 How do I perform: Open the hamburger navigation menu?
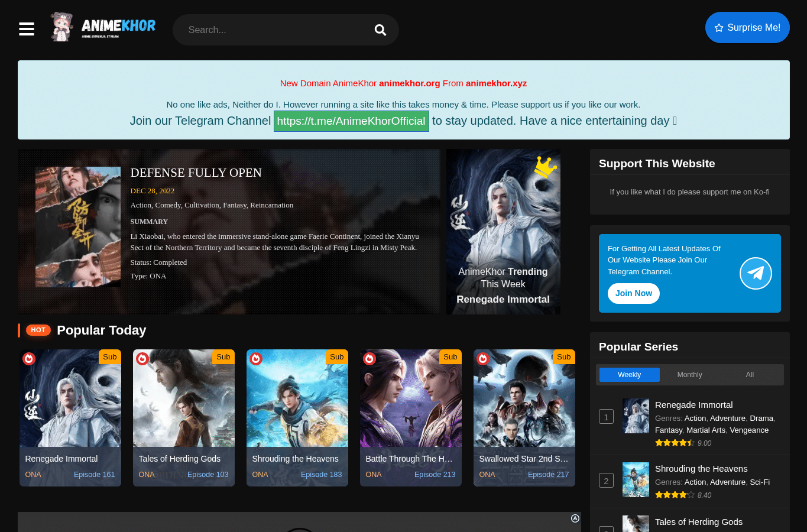(27, 29)
